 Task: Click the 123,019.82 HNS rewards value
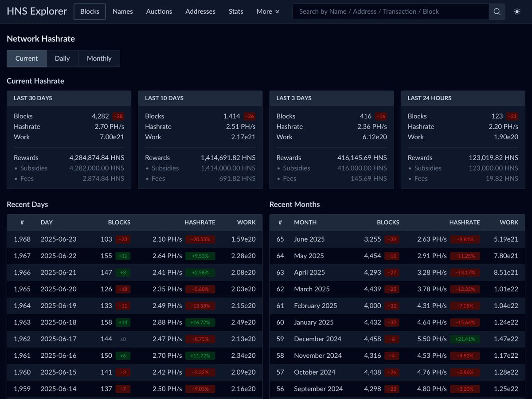(x=493, y=158)
